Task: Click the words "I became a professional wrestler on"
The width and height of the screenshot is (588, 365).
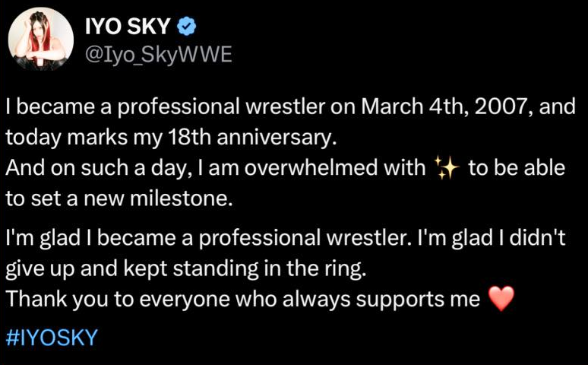Action: click(x=181, y=106)
